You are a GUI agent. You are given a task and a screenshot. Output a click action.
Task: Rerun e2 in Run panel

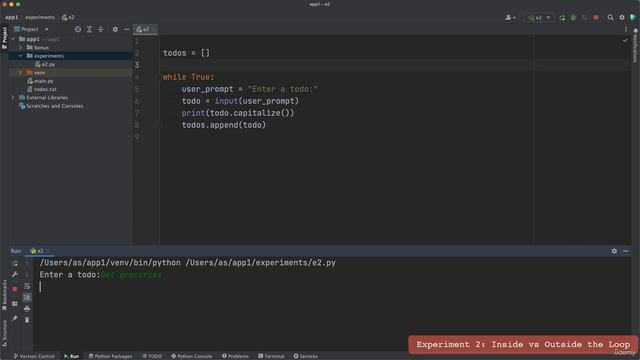(15, 263)
